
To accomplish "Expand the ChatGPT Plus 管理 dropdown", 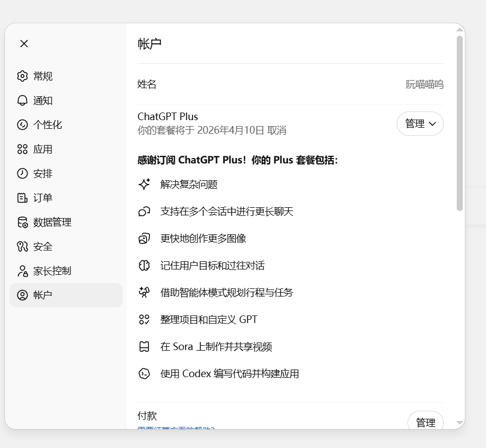I will point(420,124).
